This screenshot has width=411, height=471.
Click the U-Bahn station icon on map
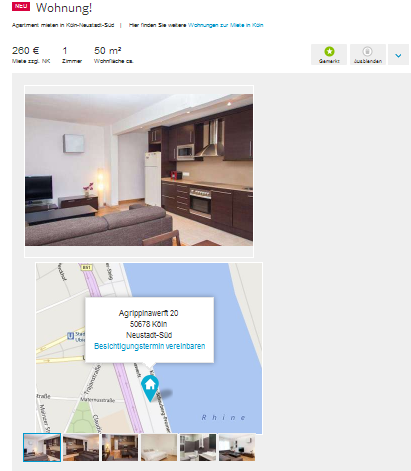[70, 336]
